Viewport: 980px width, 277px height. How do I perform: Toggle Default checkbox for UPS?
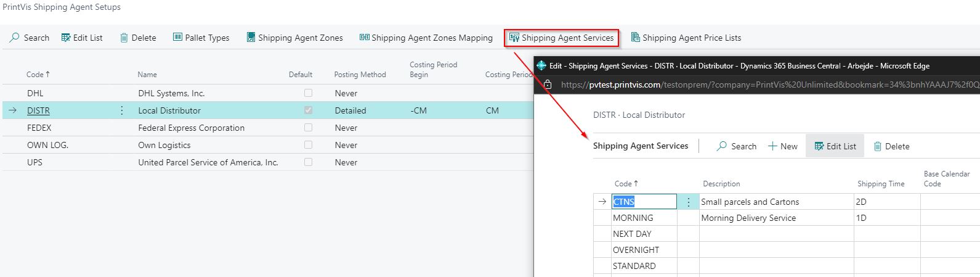[x=308, y=162]
